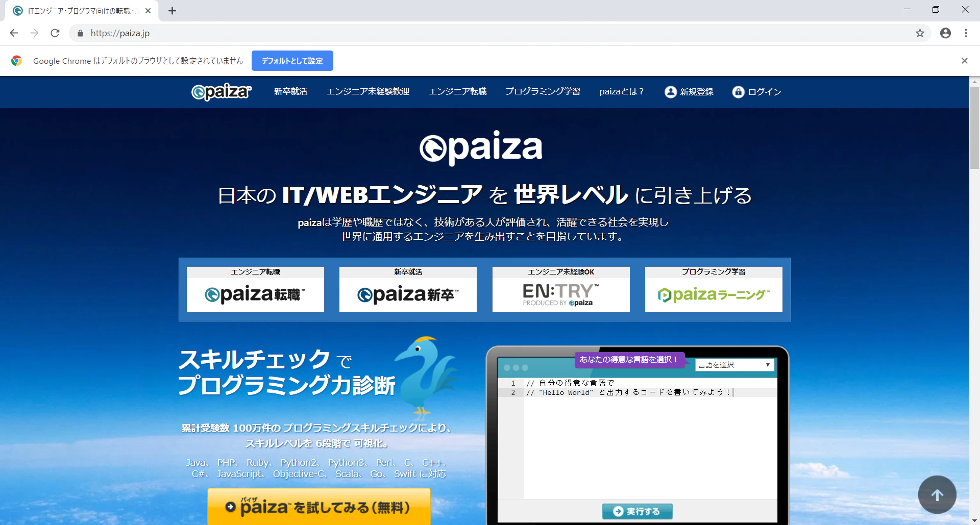Open the プログラミング学習 navigation menu
Viewport: 980px width, 525px height.
(x=543, y=92)
